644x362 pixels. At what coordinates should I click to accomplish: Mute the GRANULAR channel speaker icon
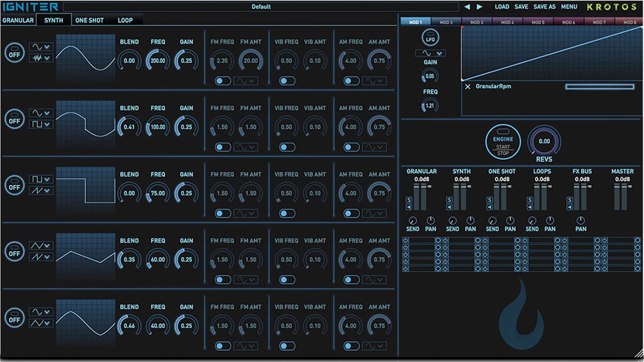pos(409,207)
